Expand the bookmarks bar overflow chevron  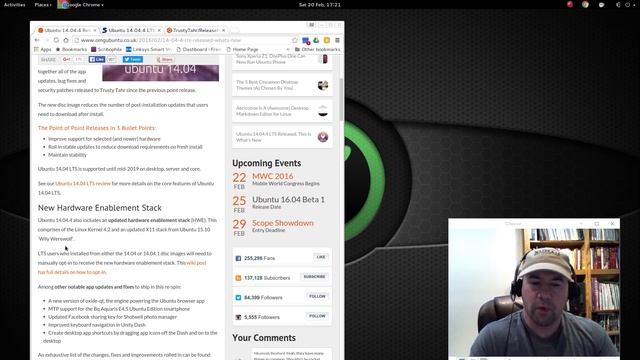tap(288, 49)
